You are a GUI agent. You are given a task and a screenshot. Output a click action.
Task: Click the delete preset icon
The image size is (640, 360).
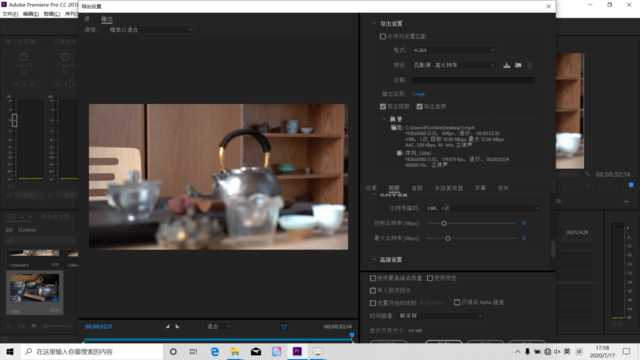point(530,65)
